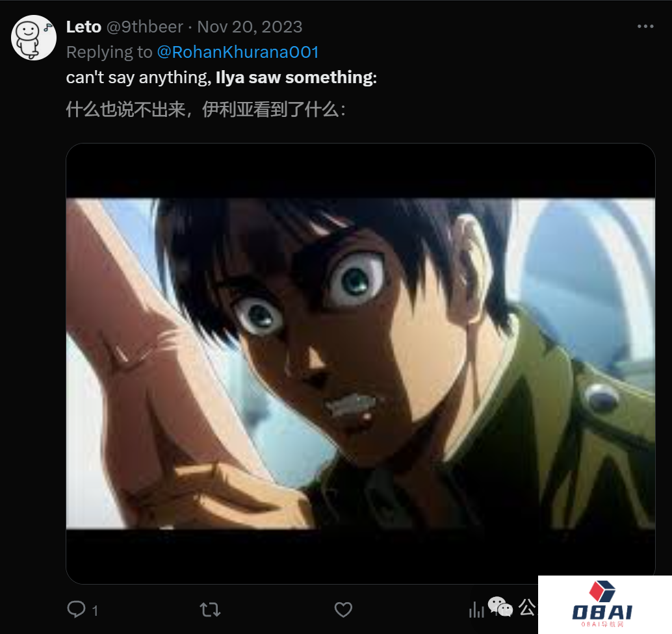Screen dimensions: 672x634
Task: Open the @RohanKhurana001 mention link
Action: click(x=238, y=52)
